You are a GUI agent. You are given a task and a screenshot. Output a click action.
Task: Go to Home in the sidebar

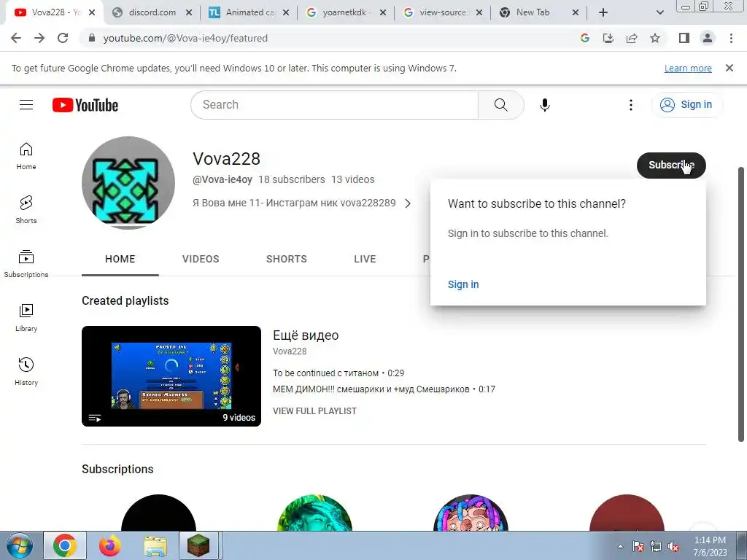point(26,156)
